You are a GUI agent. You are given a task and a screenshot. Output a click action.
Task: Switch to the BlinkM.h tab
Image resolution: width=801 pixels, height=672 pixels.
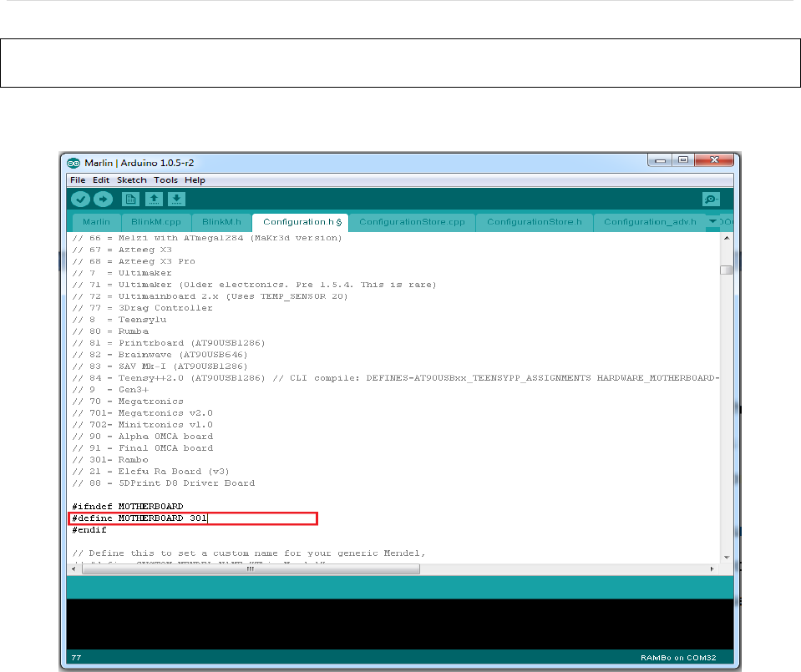tap(221, 222)
